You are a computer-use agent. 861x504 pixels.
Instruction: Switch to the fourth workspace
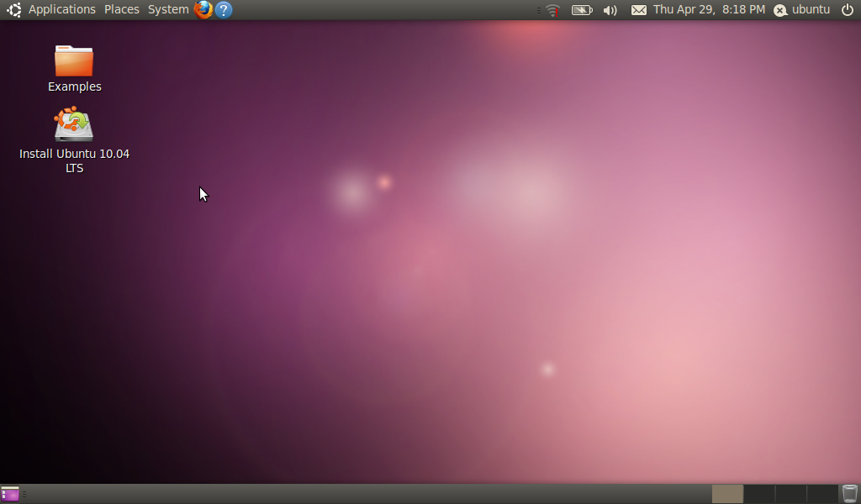[x=822, y=494]
